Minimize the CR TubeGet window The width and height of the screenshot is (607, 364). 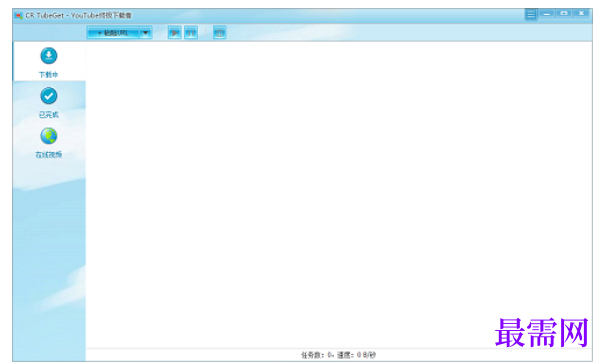click(x=547, y=14)
